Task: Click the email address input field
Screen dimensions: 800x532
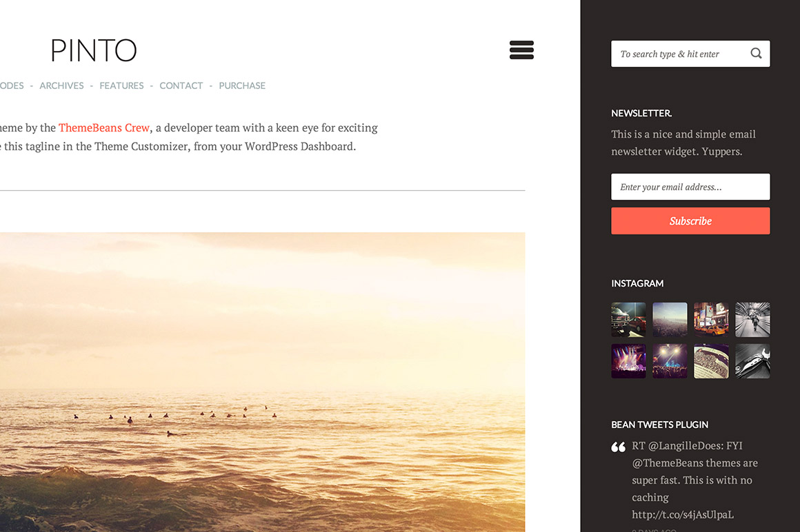Action: click(690, 187)
